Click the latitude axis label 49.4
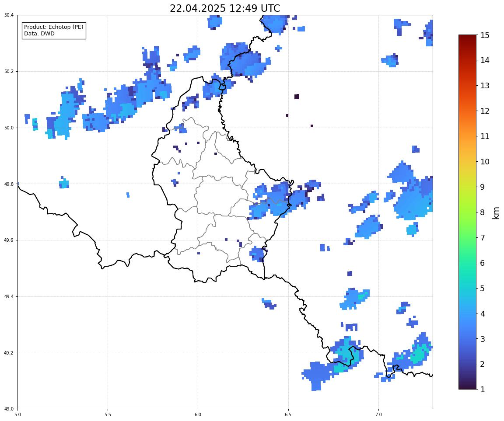Image resolution: width=504 pixels, height=421 pixels. click(x=9, y=296)
